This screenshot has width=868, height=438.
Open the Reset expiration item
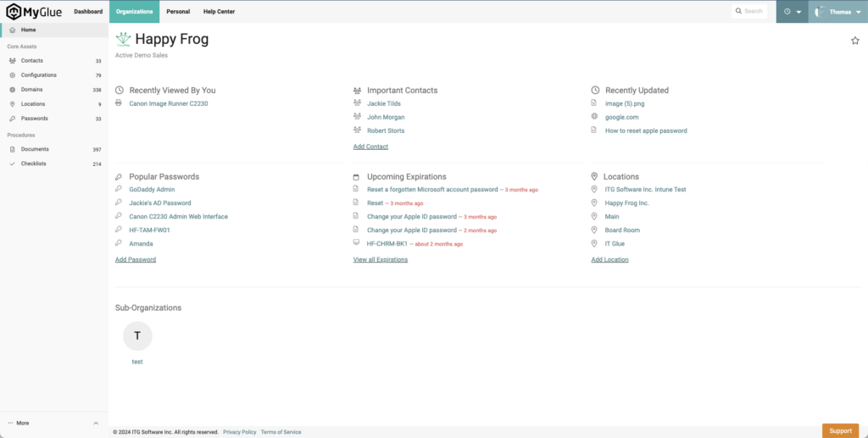tap(375, 203)
